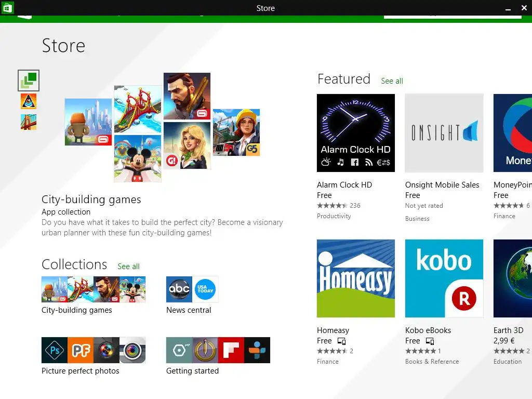Click the Education category under Earth 3D
The height and width of the screenshot is (399, 532).
(508, 362)
